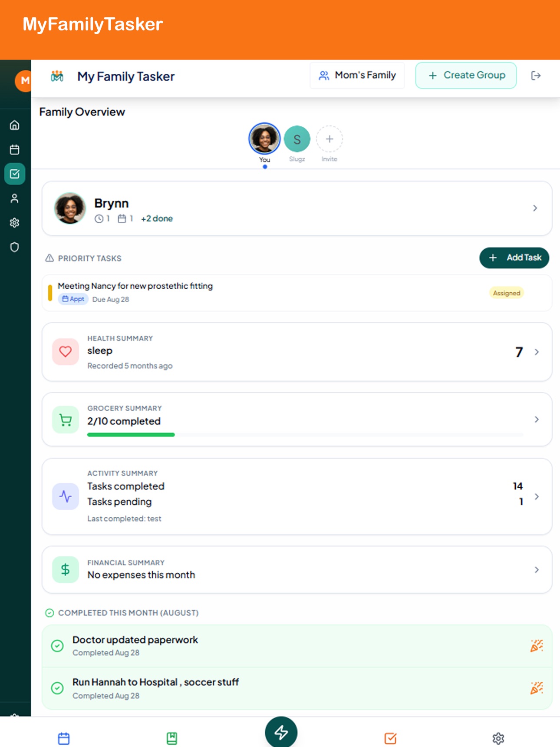Click the My Family Tasker logo icon
This screenshot has height=747, width=560.
[x=57, y=76]
